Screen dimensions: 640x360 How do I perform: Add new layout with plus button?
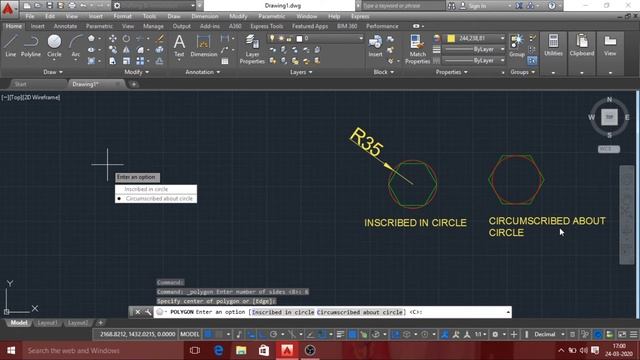[100, 323]
